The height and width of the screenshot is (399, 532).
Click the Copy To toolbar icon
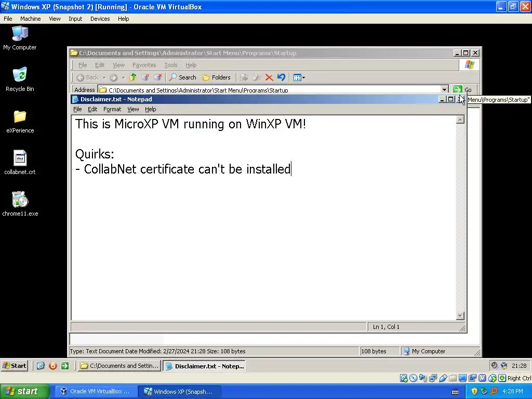(257, 77)
